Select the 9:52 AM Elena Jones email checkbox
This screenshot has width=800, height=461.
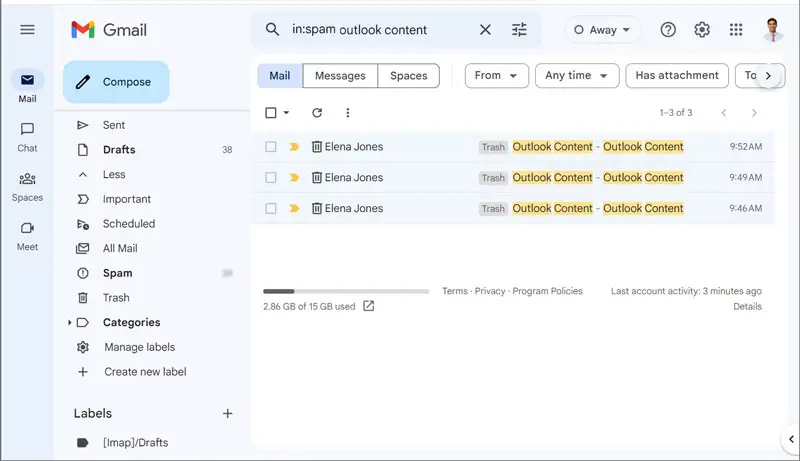point(271,147)
